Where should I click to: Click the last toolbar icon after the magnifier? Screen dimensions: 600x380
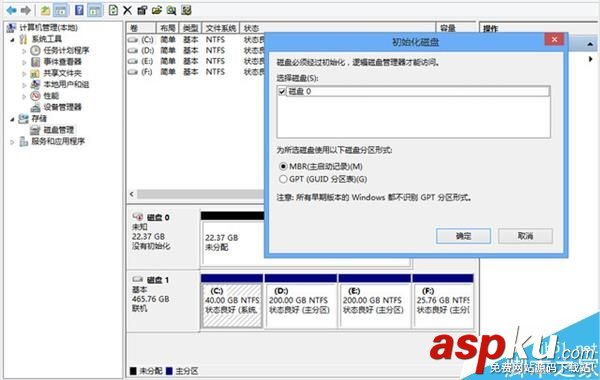pyautogui.click(x=186, y=10)
